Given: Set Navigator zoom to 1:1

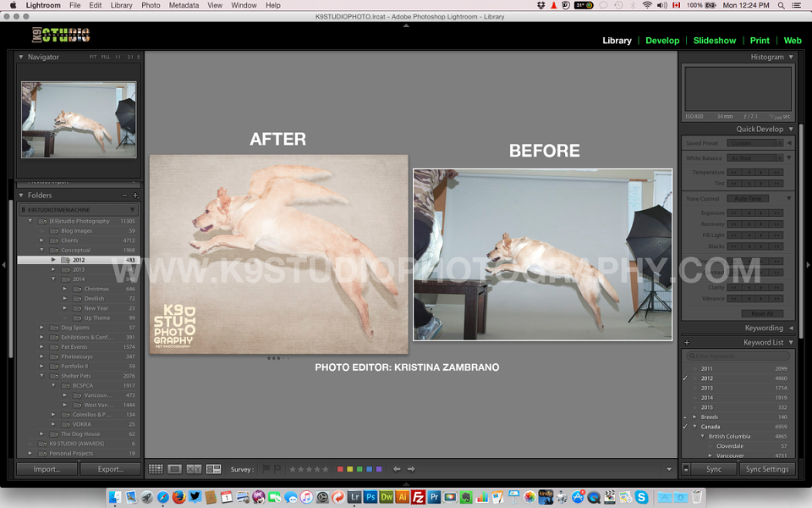Looking at the screenshot, I should [x=118, y=57].
